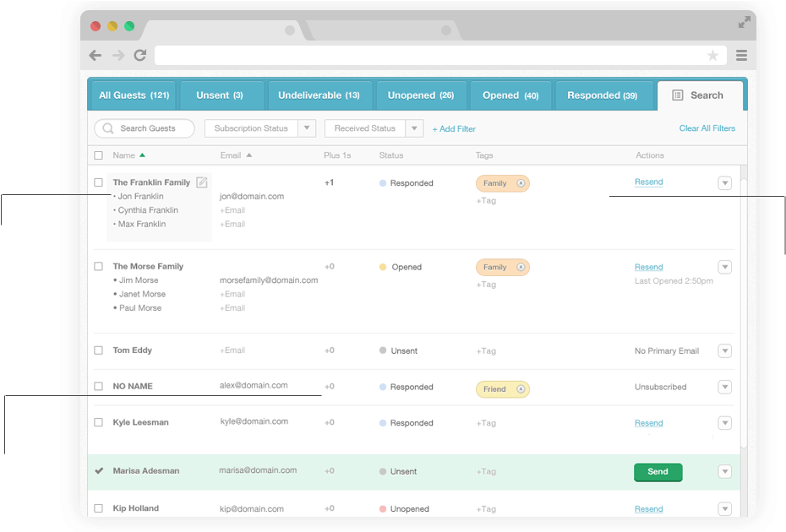
Task: Click the yellow Family tag on The Morse Family
Action: click(x=495, y=267)
